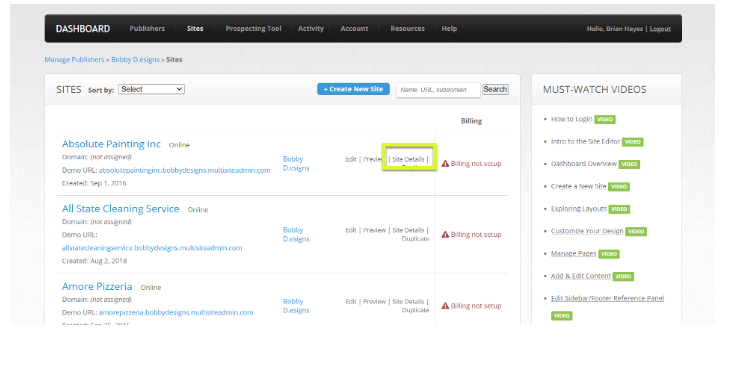Open the Create a New Site video link

tap(578, 186)
